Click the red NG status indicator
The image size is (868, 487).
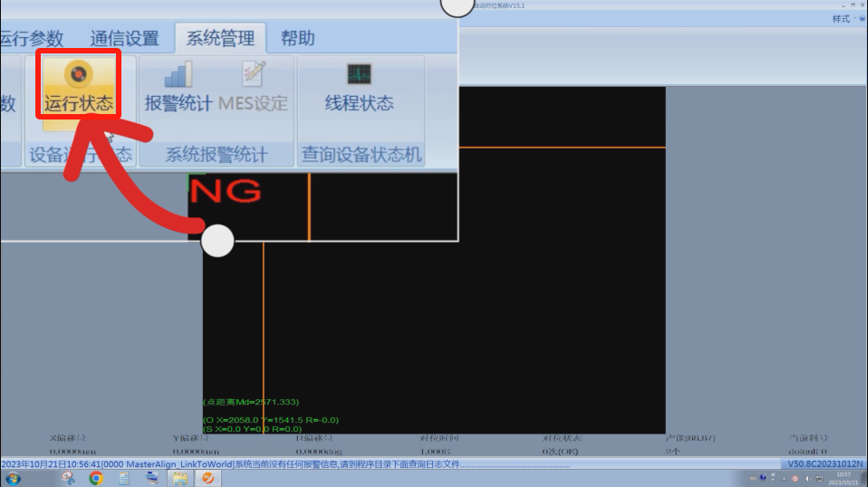226,191
